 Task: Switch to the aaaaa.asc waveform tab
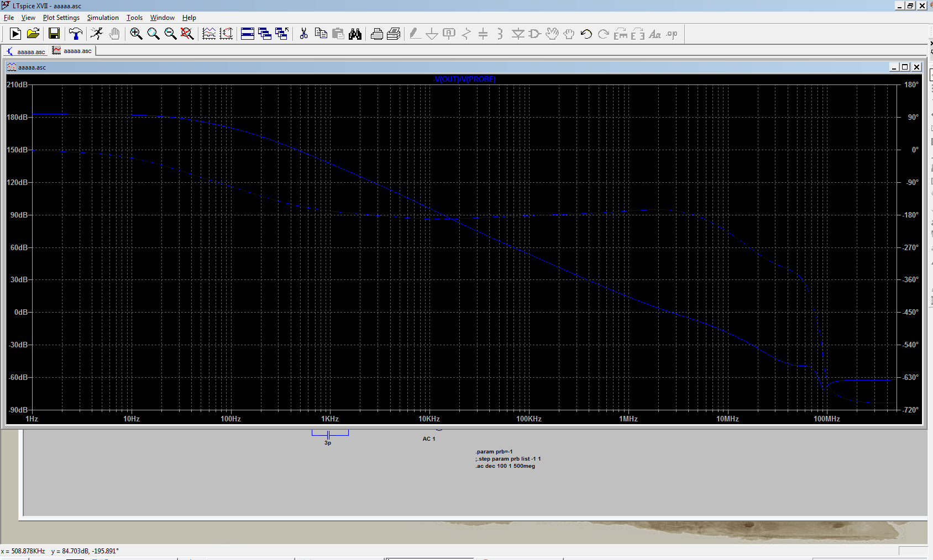[72, 51]
